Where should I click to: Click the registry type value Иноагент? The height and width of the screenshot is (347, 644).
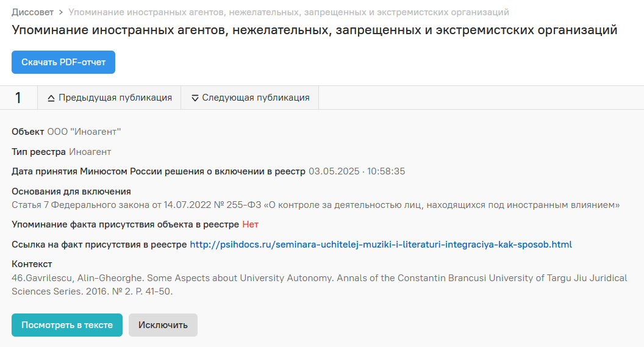click(x=90, y=151)
